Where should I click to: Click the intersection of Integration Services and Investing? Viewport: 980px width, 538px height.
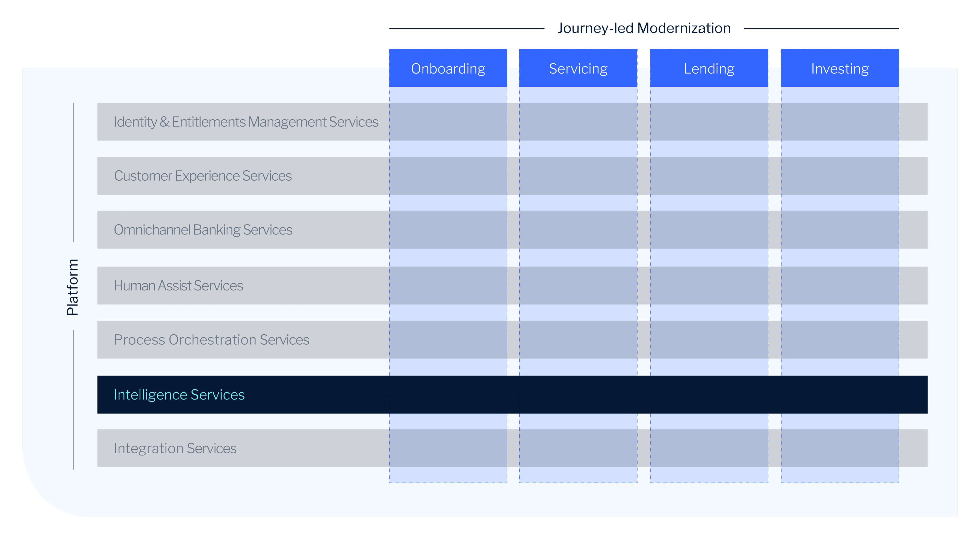[839, 448]
